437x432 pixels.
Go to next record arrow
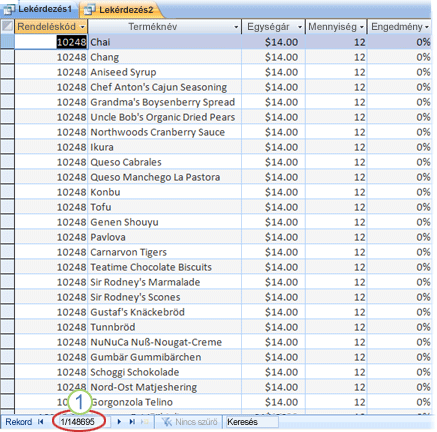tap(119, 422)
